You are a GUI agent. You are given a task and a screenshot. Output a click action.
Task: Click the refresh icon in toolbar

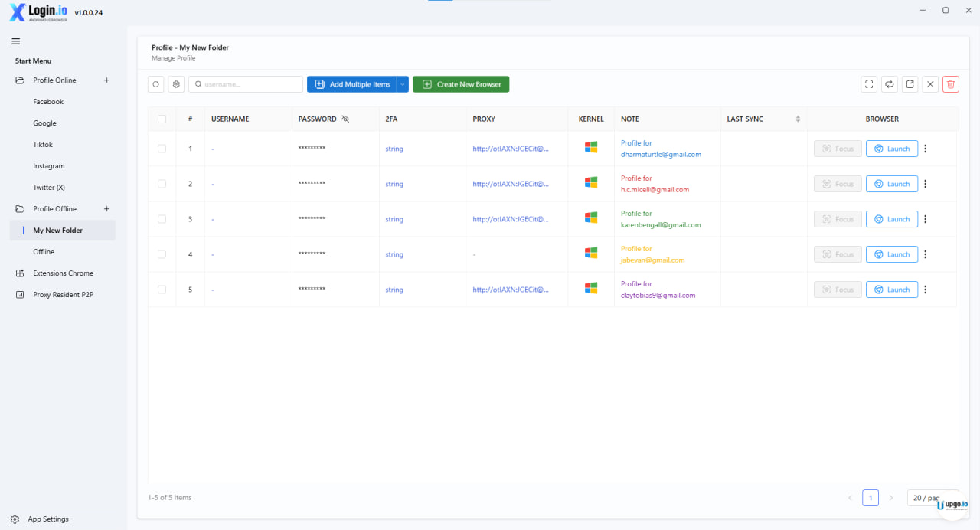156,84
